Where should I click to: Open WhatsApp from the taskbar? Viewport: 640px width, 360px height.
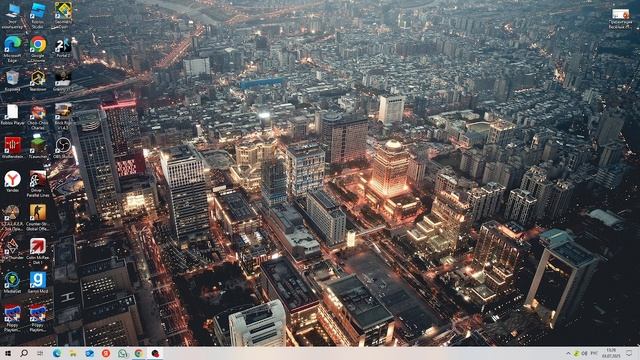pos(122,353)
